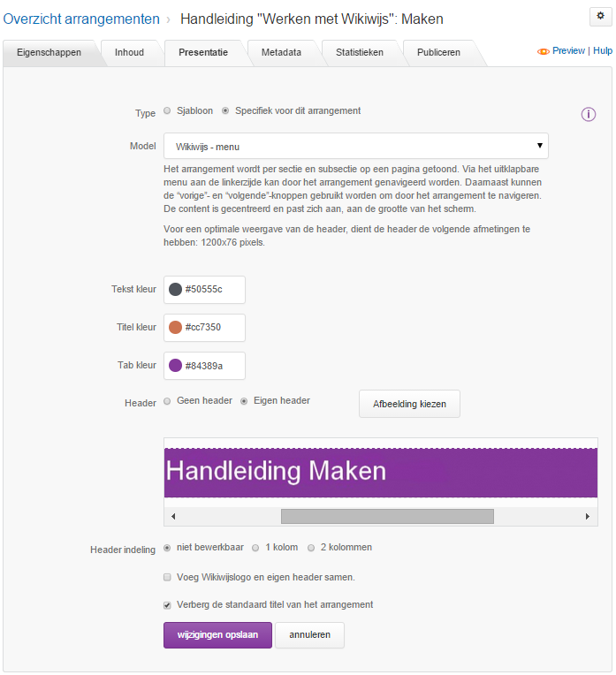Click the header preview horizontal scrollbar thumb
This screenshot has height=675, width=616.
click(x=387, y=516)
